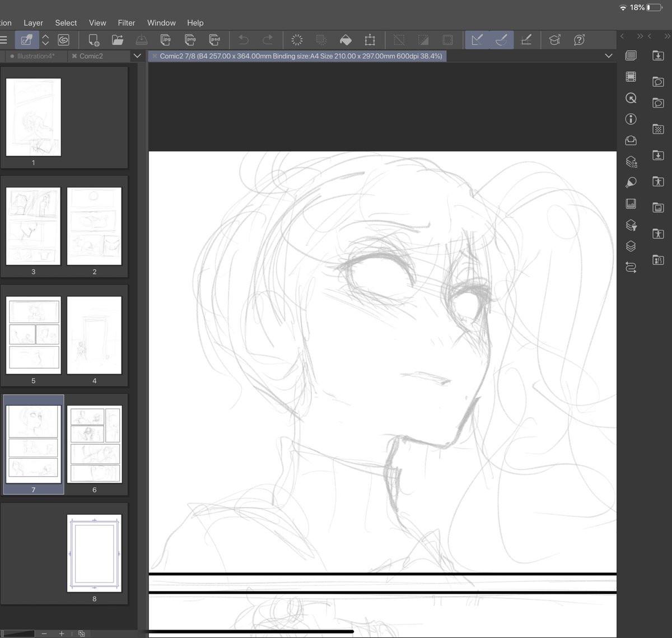Click the Invert selected area icon
This screenshot has height=638, width=672.
pos(423,40)
